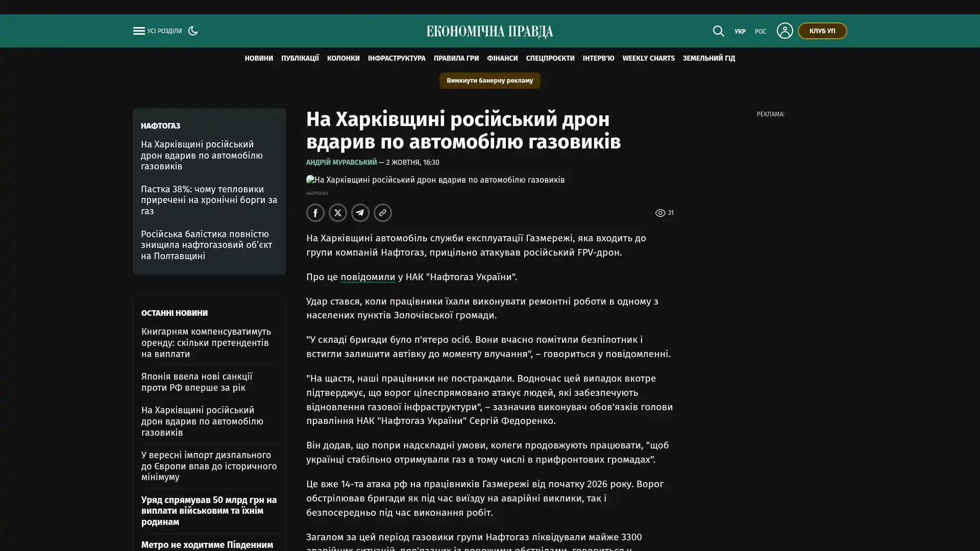
Task: Switch language to РОС
Action: (x=761, y=32)
